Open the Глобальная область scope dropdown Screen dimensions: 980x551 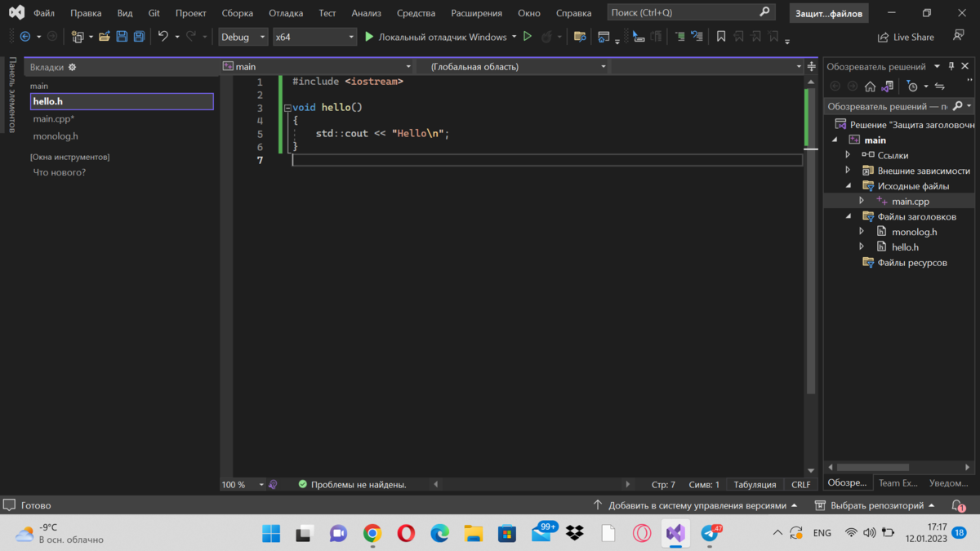[514, 67]
